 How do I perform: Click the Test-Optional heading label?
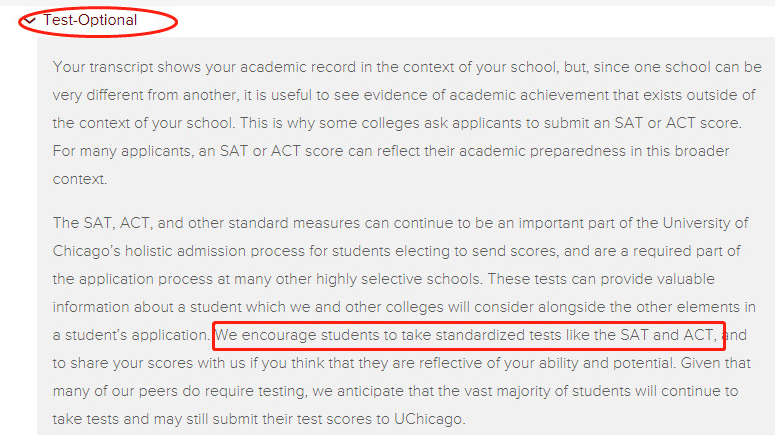point(90,20)
